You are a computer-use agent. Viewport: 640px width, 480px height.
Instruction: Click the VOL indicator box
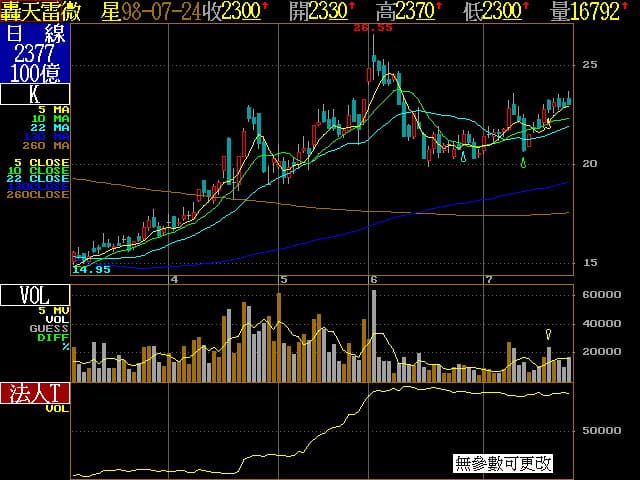pos(35,295)
